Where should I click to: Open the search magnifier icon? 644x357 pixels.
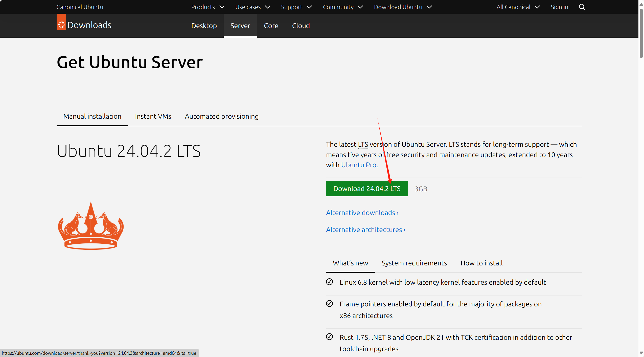click(x=582, y=7)
